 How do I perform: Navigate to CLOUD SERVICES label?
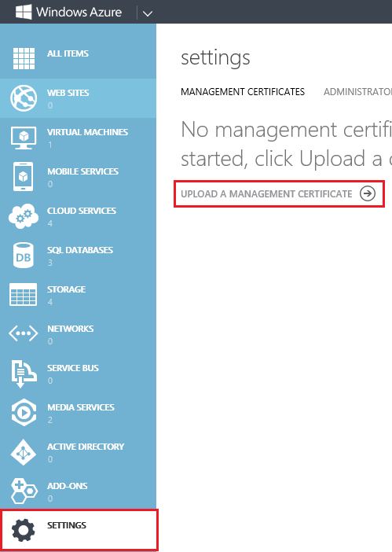click(x=82, y=211)
